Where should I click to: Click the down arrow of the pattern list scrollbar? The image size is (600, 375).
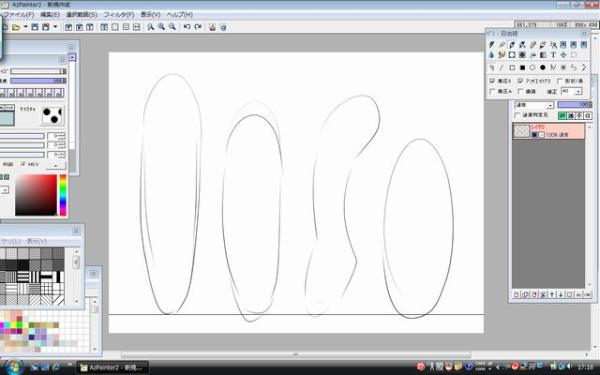pos(77,302)
